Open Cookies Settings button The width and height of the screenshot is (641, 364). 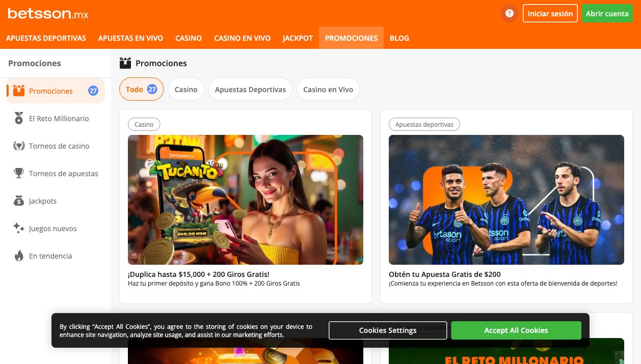tap(388, 330)
